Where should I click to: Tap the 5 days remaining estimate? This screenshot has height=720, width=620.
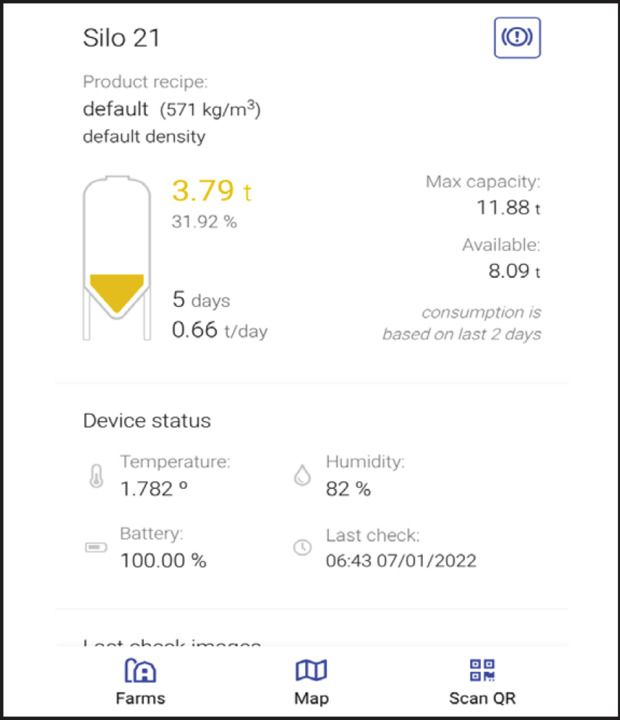pyautogui.click(x=201, y=299)
